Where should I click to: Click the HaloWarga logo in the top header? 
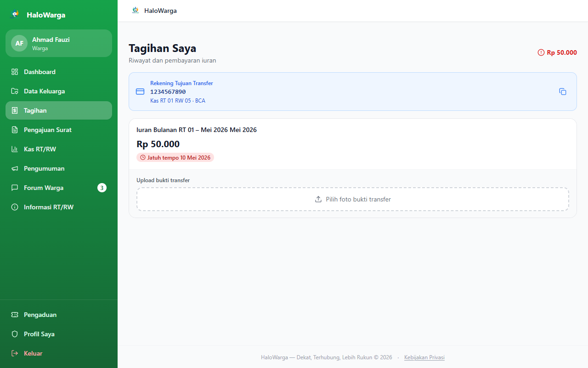coord(135,10)
